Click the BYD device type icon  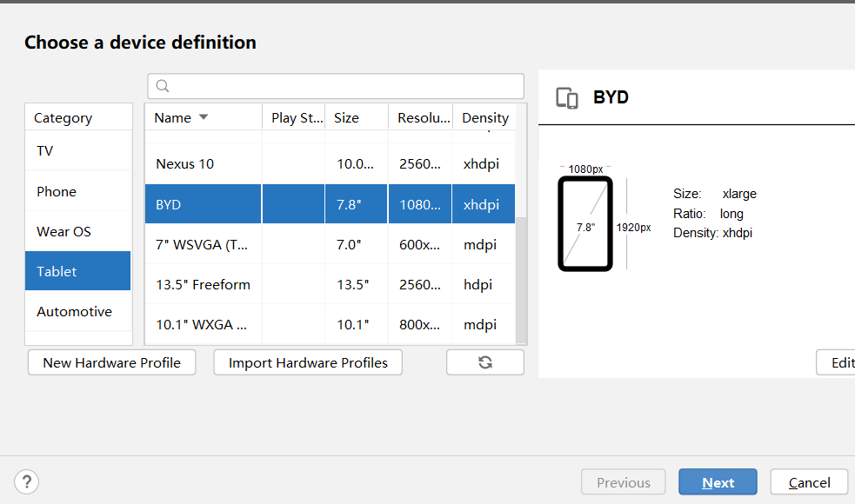(x=566, y=98)
